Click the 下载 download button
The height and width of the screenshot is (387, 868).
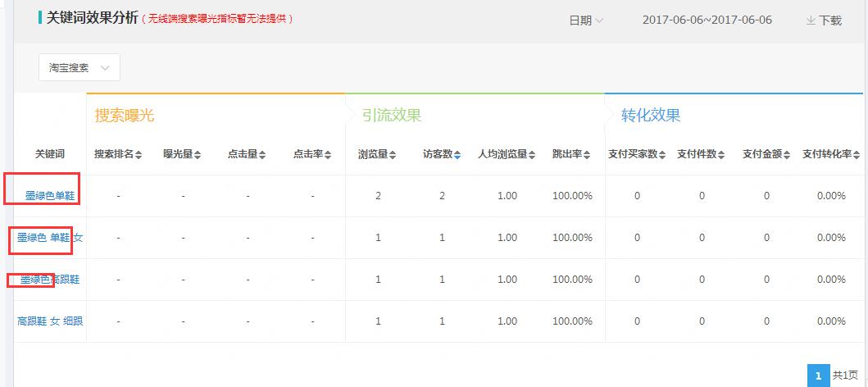(x=824, y=20)
